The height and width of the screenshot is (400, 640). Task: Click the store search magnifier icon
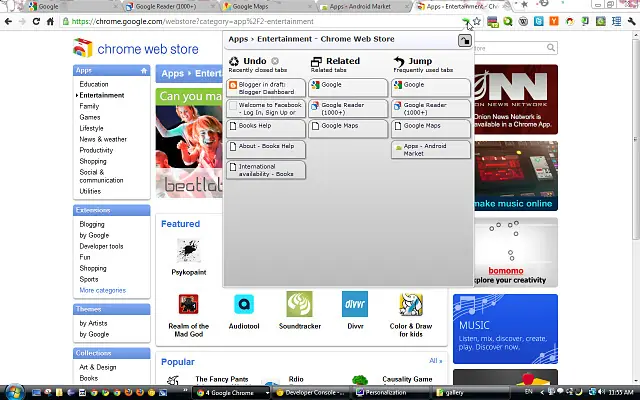551,48
